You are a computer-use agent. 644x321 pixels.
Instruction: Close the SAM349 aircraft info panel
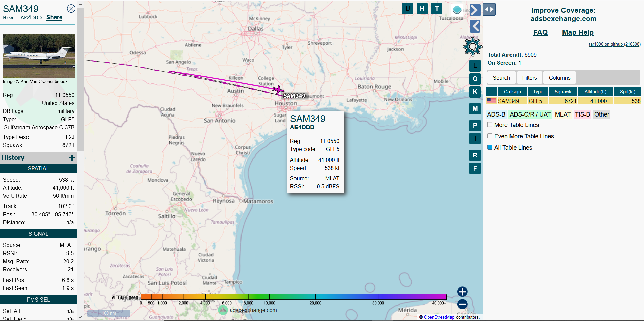pos(71,9)
